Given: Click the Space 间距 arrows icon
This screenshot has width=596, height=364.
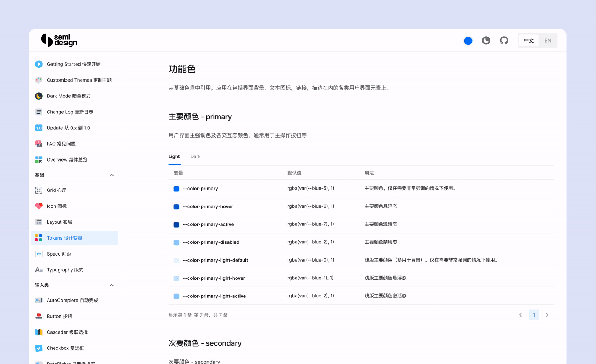Looking at the screenshot, I should [x=39, y=254].
